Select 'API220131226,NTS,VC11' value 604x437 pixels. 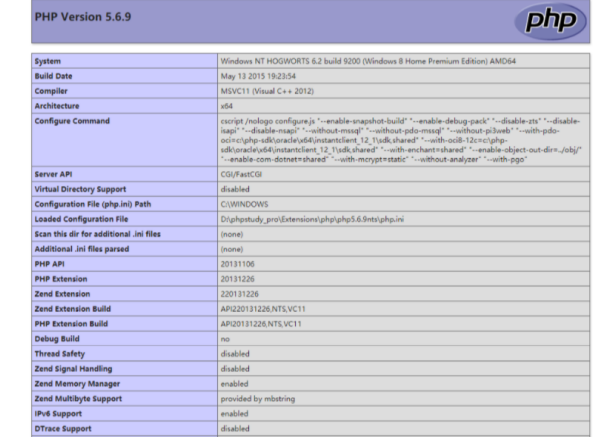pos(263,309)
